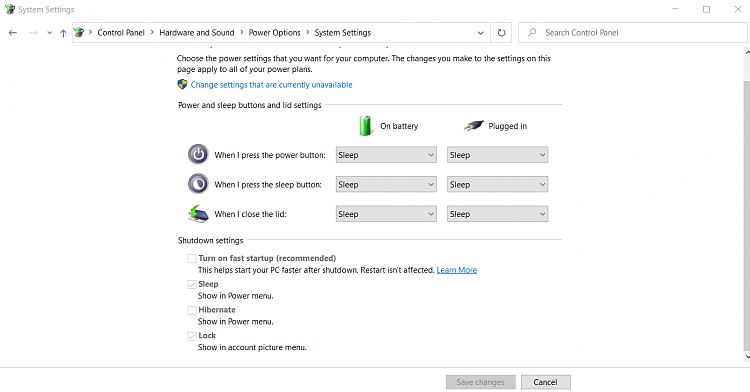This screenshot has width=750, height=392.
Task: Click the scrollbar down arrow
Action: [747, 357]
